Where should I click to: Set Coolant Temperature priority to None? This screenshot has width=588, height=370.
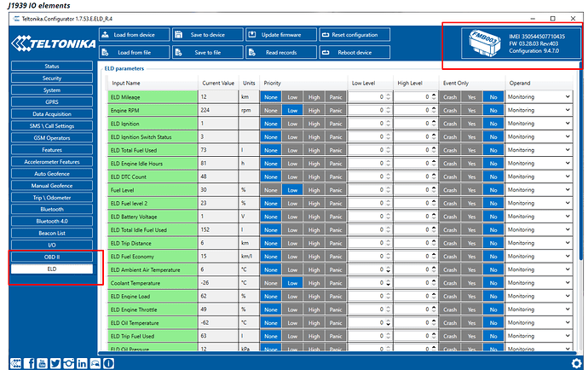(271, 283)
